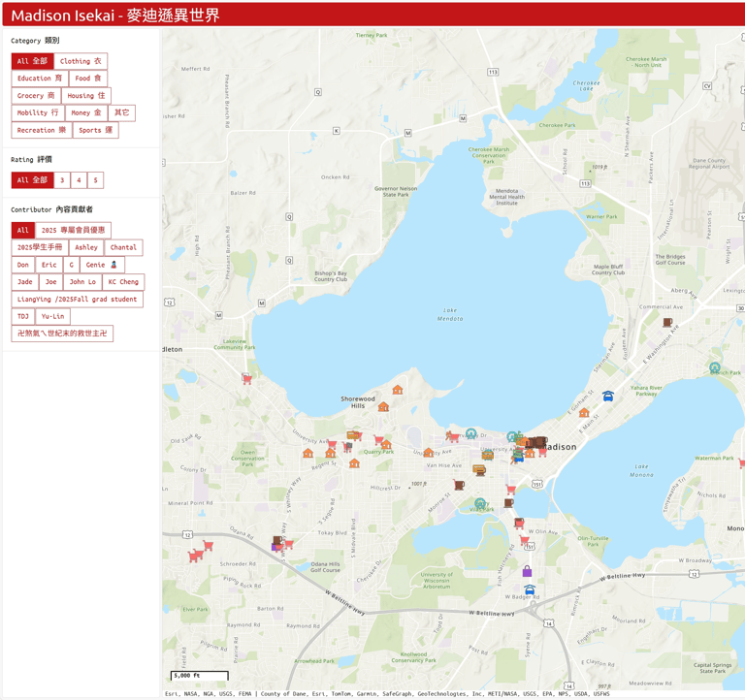Filter by Money 金 category
Image resolution: width=745 pixels, height=700 pixels.
[x=86, y=112]
